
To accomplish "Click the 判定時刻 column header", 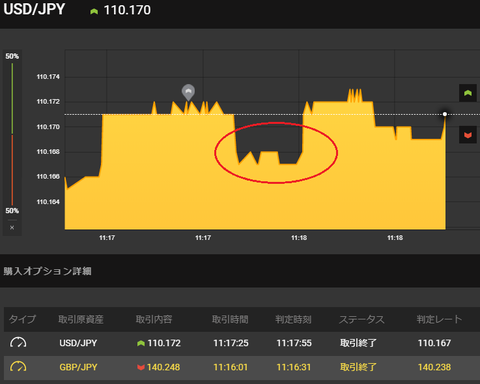I will point(293,319).
